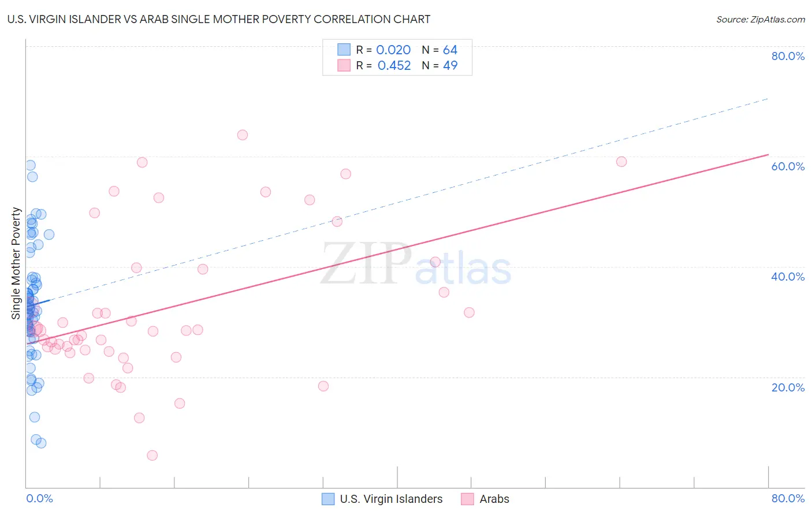
Task: Click the 80.0% x-axis label
Action: 788,498
